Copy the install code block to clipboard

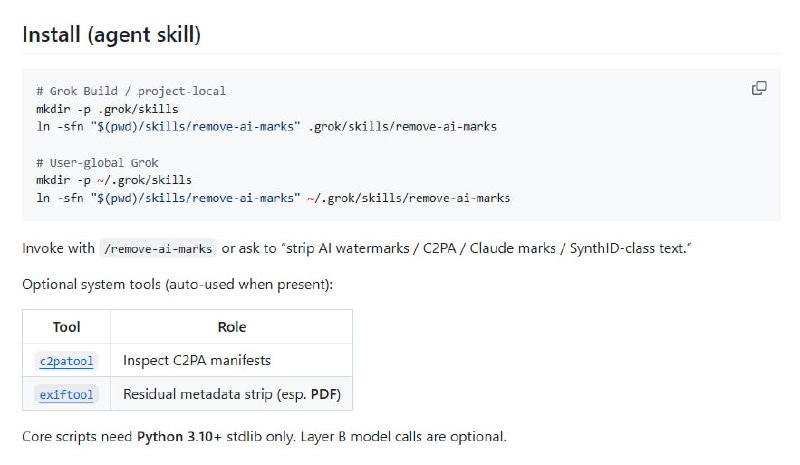pos(759,88)
